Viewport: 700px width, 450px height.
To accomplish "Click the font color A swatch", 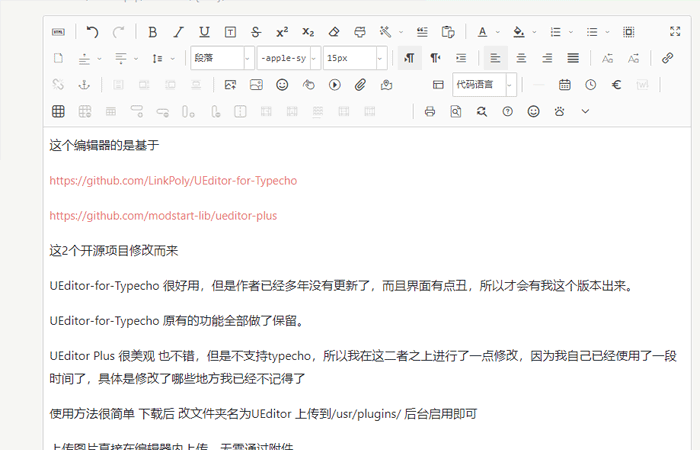I will tap(483, 32).
